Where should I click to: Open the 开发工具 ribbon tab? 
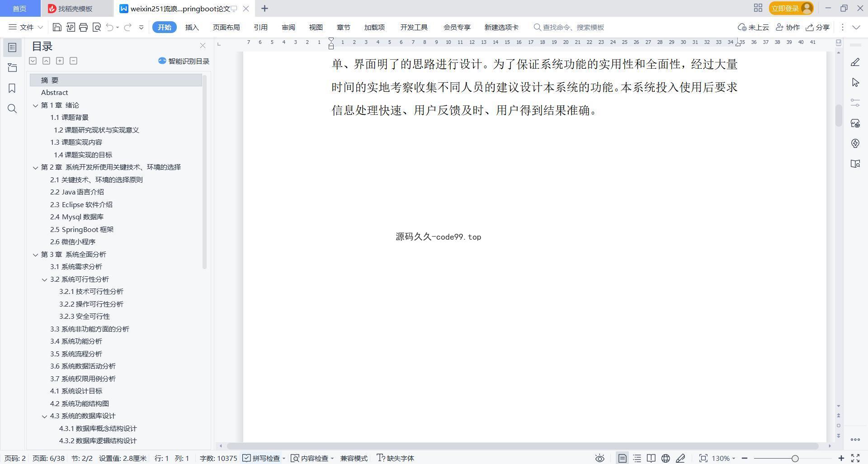414,27
